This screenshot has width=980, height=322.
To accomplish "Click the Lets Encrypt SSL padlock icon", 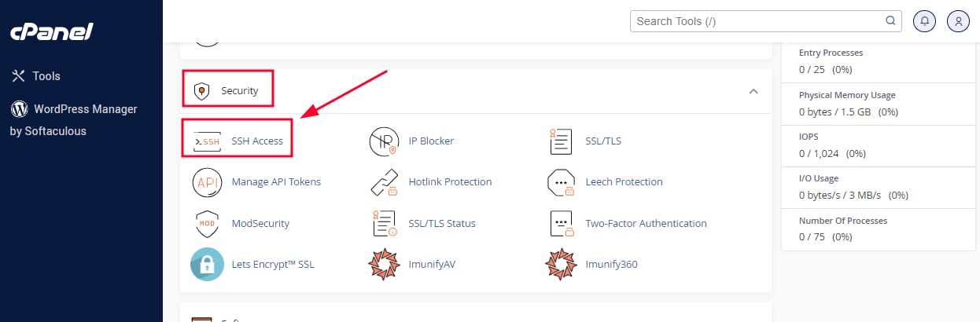I will click(207, 265).
